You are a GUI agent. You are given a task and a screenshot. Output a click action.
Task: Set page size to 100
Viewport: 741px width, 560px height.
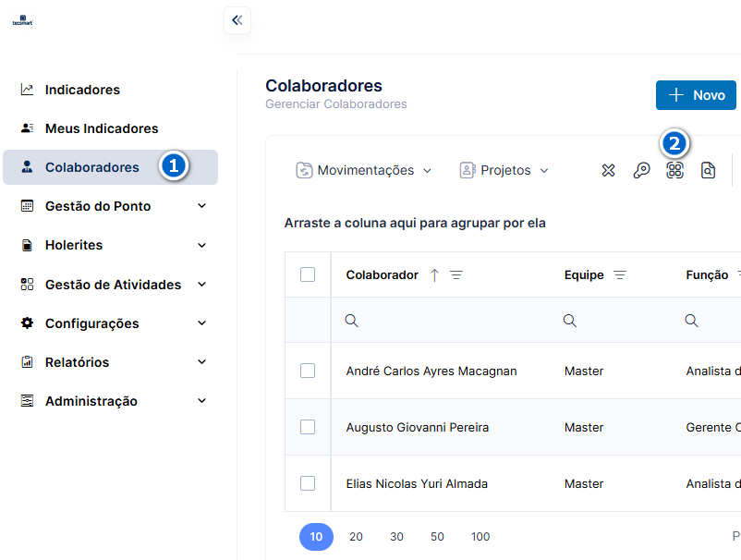click(x=480, y=536)
